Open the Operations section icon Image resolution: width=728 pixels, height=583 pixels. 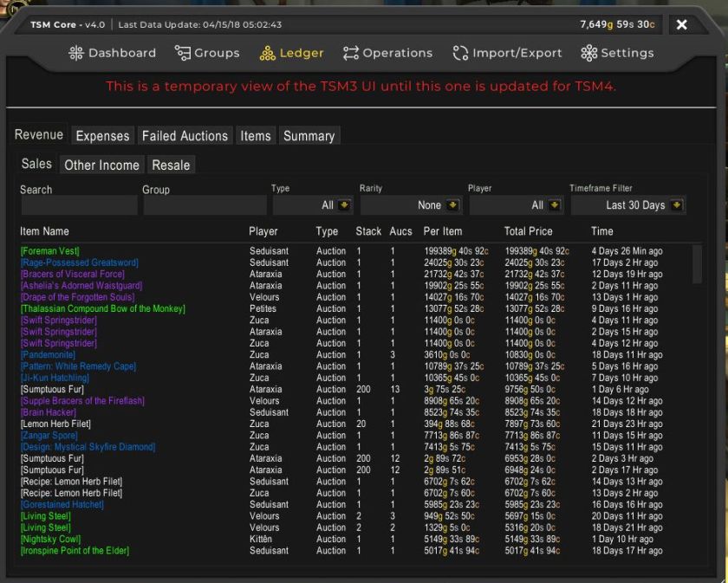(350, 53)
